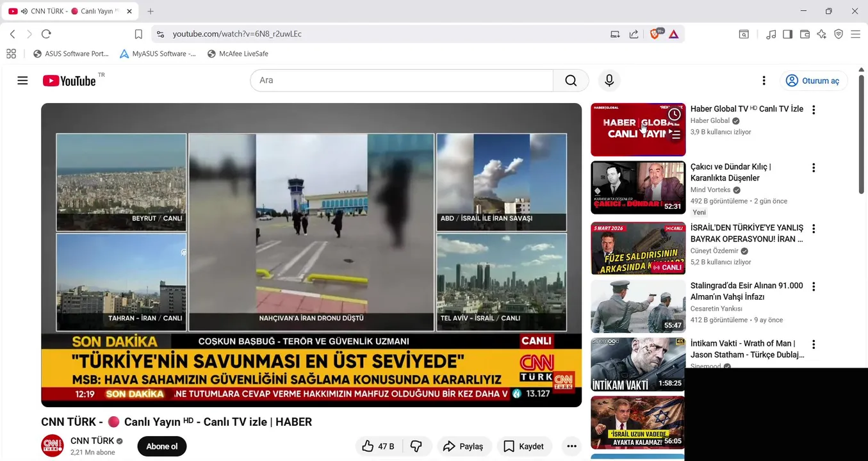Open the YouTube hamburger guide menu
Viewport: 868px width, 461px height.
22,81
